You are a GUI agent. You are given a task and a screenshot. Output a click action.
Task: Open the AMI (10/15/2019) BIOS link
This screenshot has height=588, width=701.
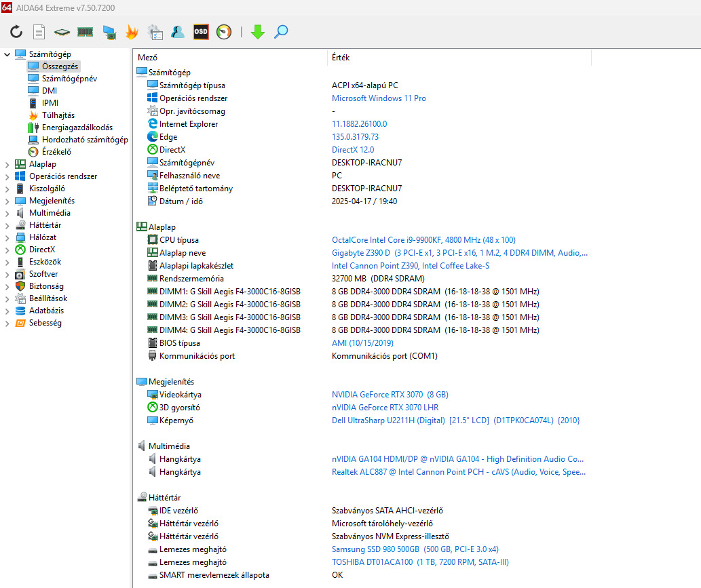(362, 343)
